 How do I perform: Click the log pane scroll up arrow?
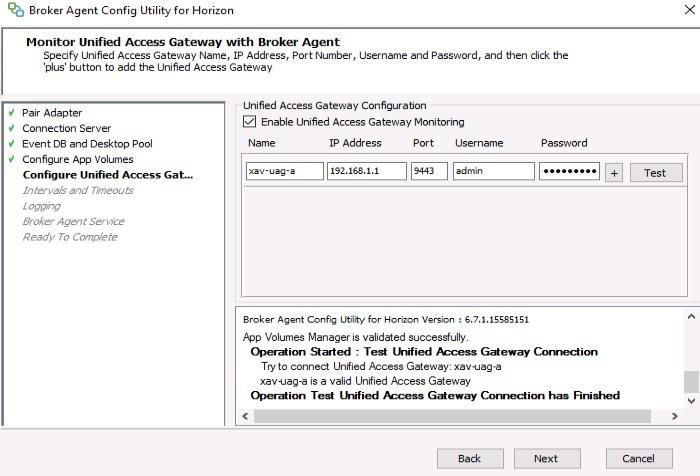(x=691, y=316)
